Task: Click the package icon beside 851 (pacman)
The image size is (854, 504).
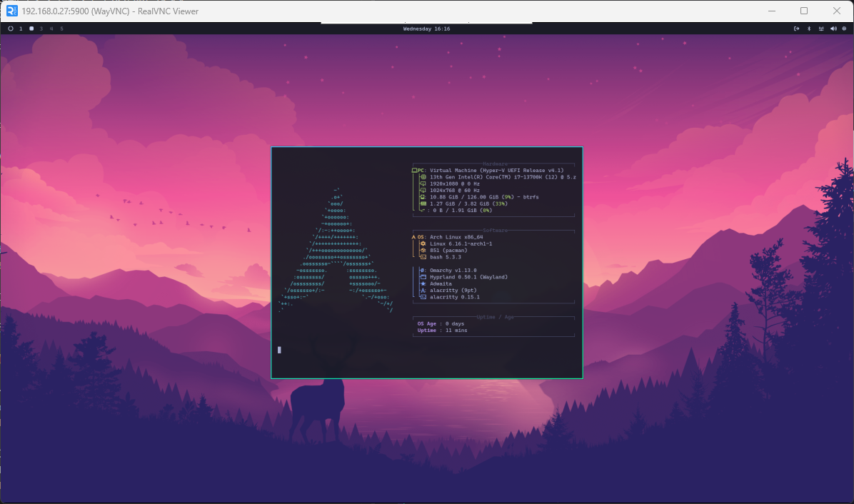Action: click(x=423, y=251)
